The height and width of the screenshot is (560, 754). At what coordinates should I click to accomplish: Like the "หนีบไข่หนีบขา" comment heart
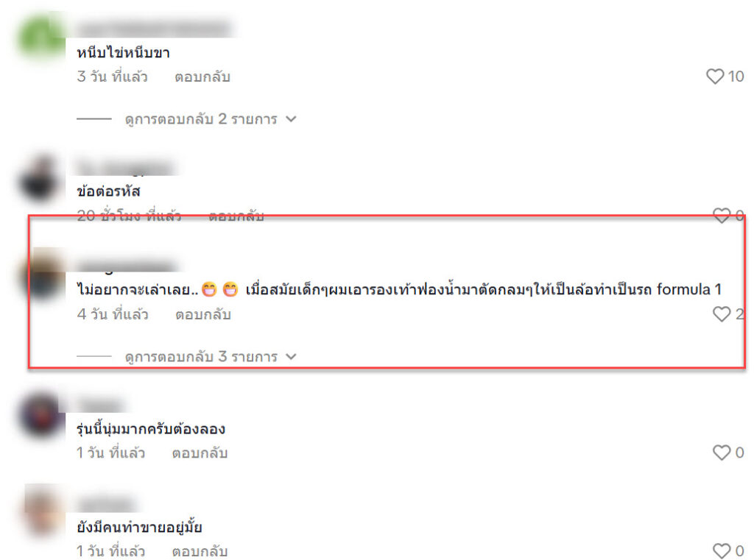click(x=714, y=77)
